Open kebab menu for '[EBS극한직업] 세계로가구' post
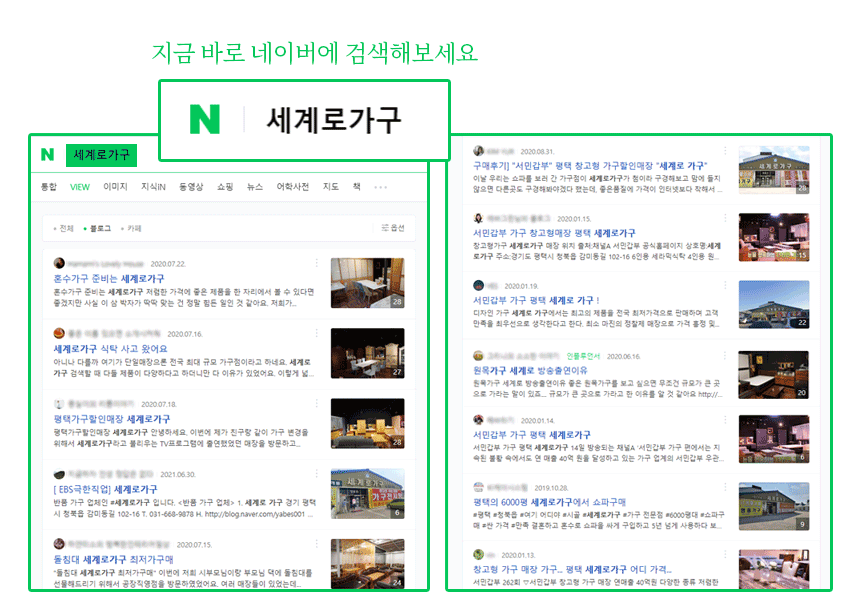This screenshot has width=860, height=614. [x=316, y=474]
